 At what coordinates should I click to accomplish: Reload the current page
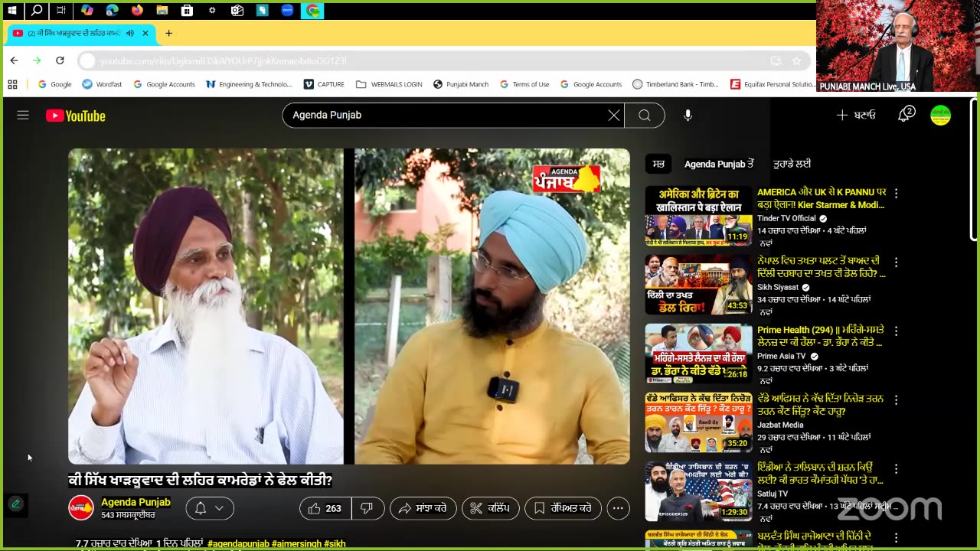pos(60,60)
